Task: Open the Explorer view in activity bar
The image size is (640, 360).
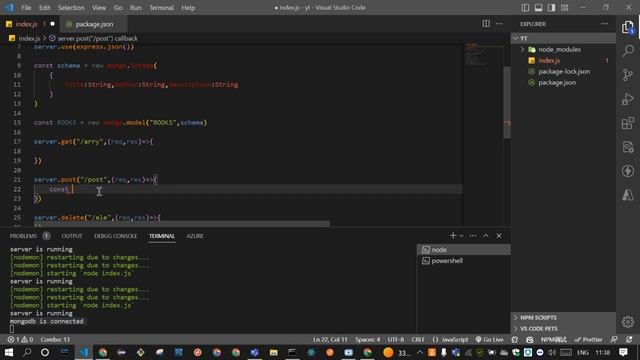Action: pyautogui.click(x=628, y=27)
